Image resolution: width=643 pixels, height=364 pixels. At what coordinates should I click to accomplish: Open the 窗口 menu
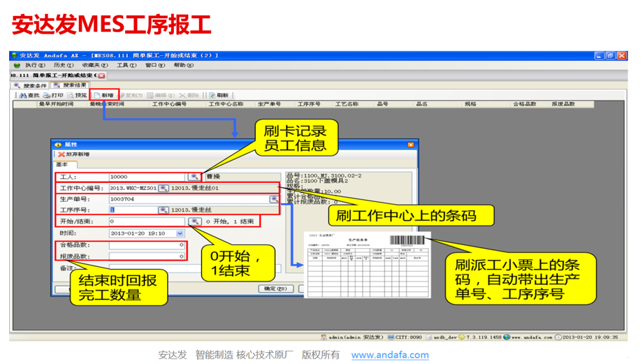[155, 65]
